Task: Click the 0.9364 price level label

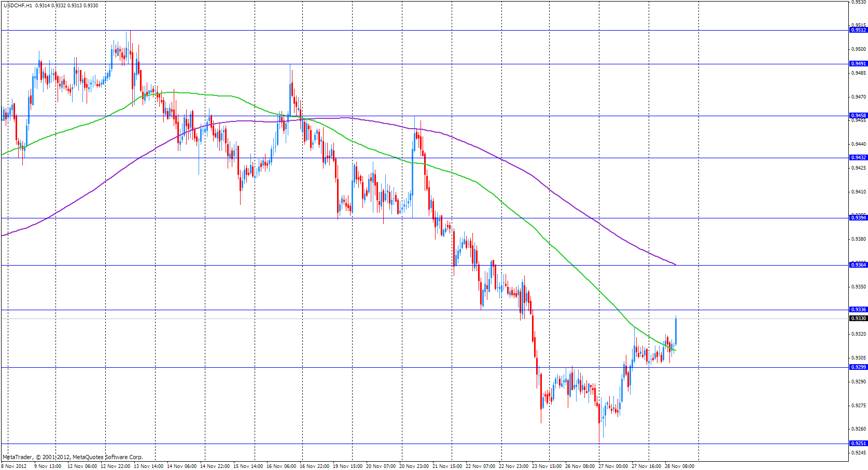Action: (858, 265)
